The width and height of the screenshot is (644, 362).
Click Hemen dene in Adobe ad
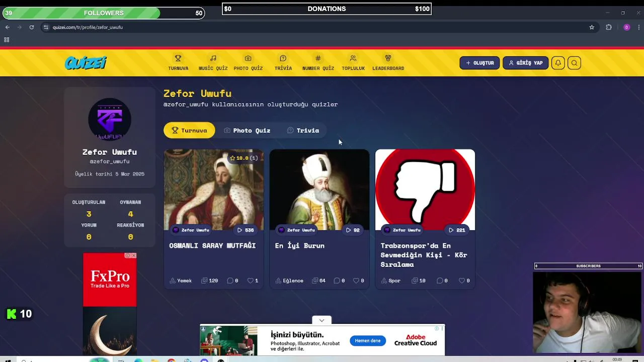(x=368, y=341)
